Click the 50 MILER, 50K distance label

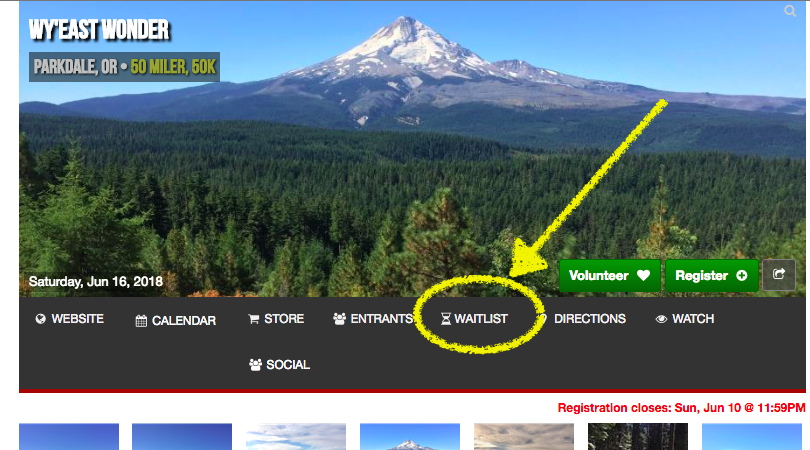pyautogui.click(x=173, y=67)
